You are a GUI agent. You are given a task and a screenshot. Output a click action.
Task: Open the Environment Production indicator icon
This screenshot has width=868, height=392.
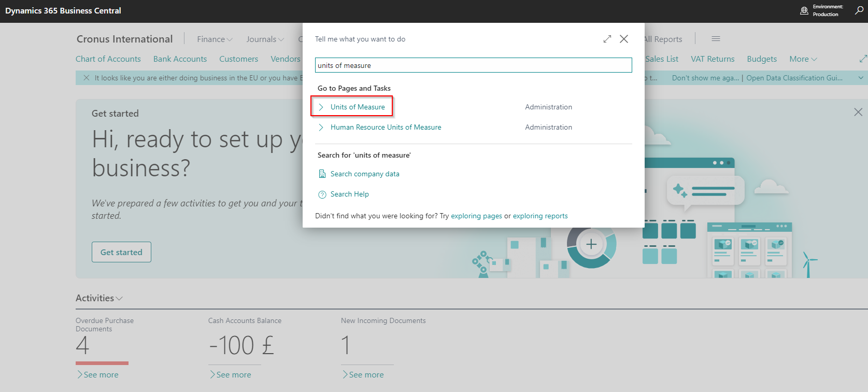pos(804,10)
